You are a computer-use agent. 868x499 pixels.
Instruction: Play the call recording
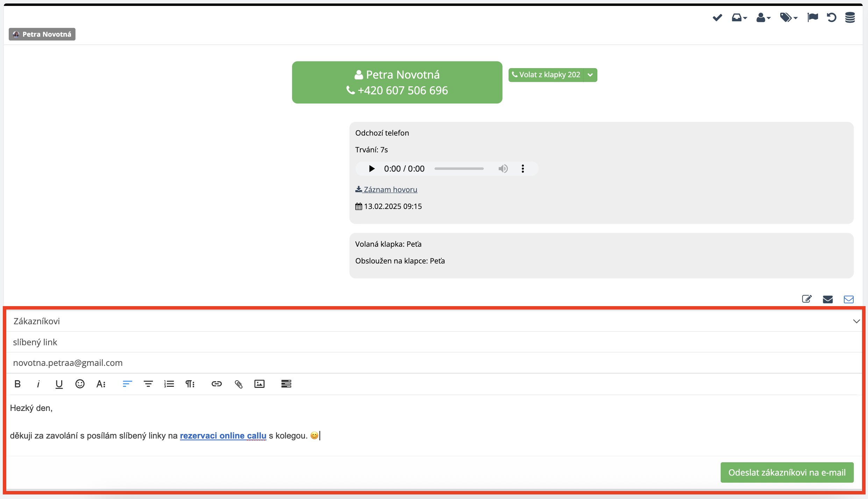(x=372, y=169)
